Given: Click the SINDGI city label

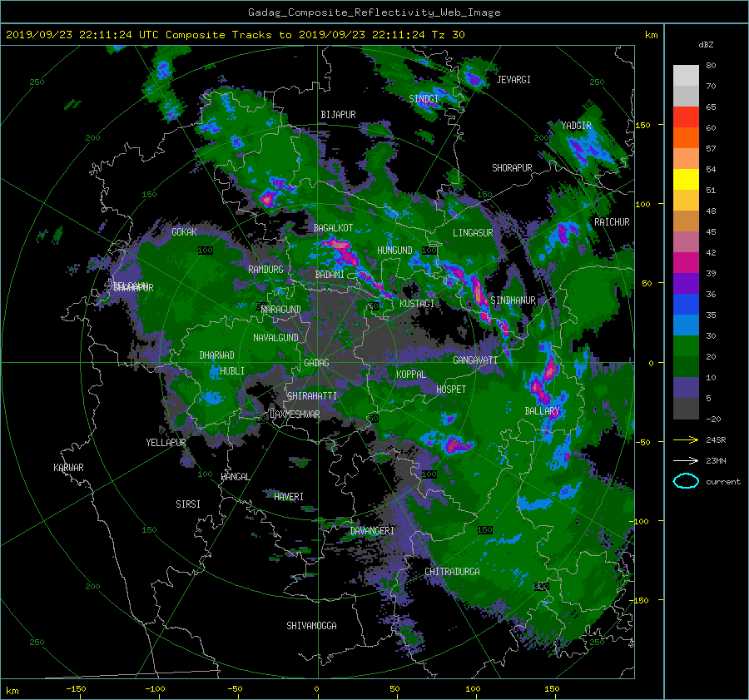Looking at the screenshot, I should pos(424,98).
